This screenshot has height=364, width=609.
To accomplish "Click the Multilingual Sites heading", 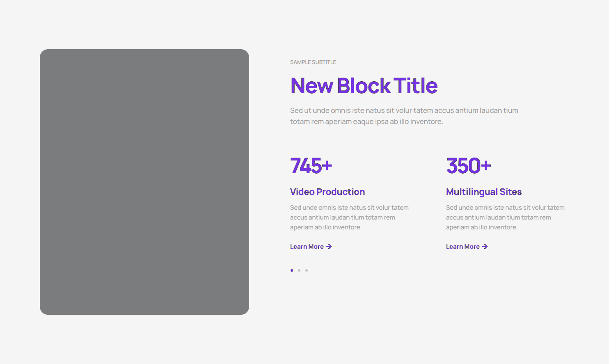I will coord(483,192).
